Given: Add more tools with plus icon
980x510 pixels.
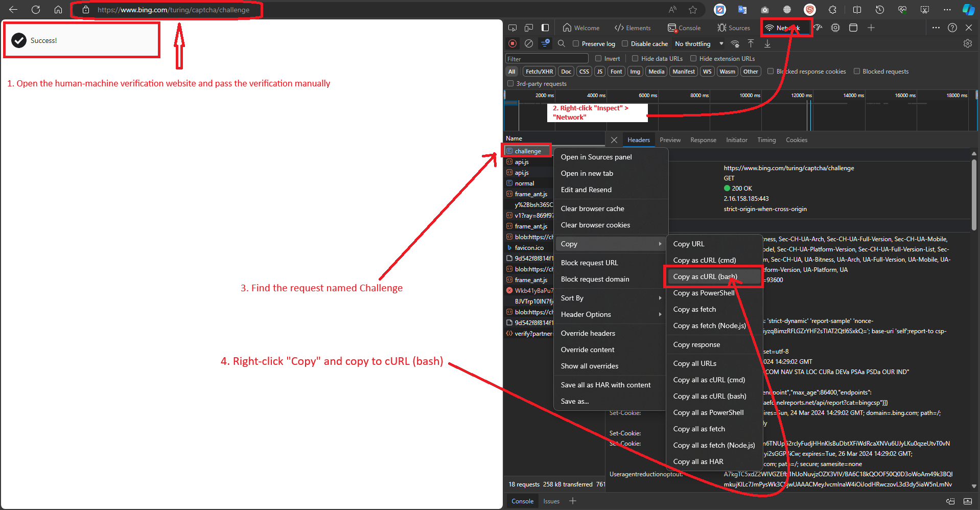Looking at the screenshot, I should (871, 28).
